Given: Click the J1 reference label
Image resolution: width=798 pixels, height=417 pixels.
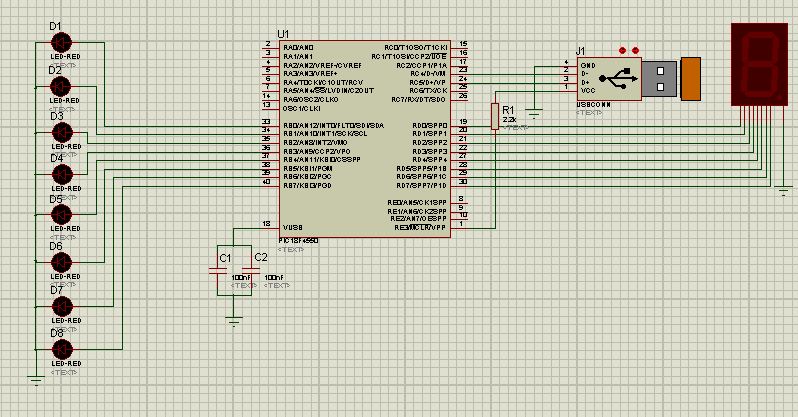Looking at the screenshot, I should coord(580,51).
